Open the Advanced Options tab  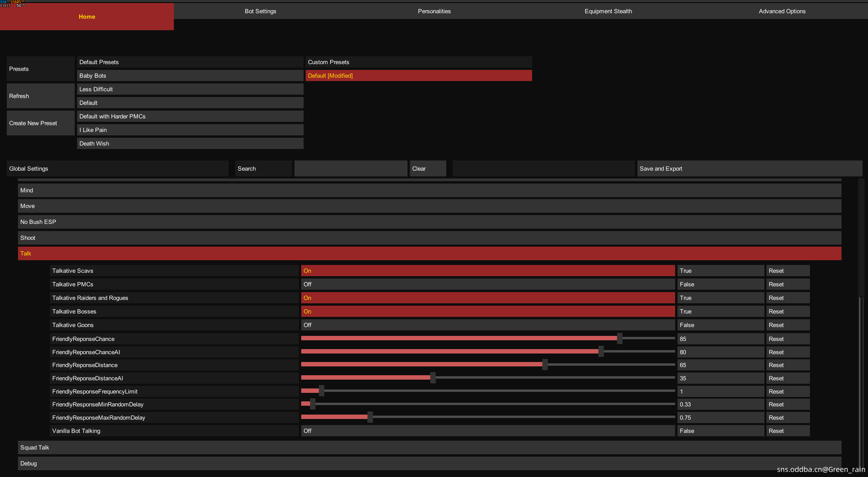[x=782, y=11]
